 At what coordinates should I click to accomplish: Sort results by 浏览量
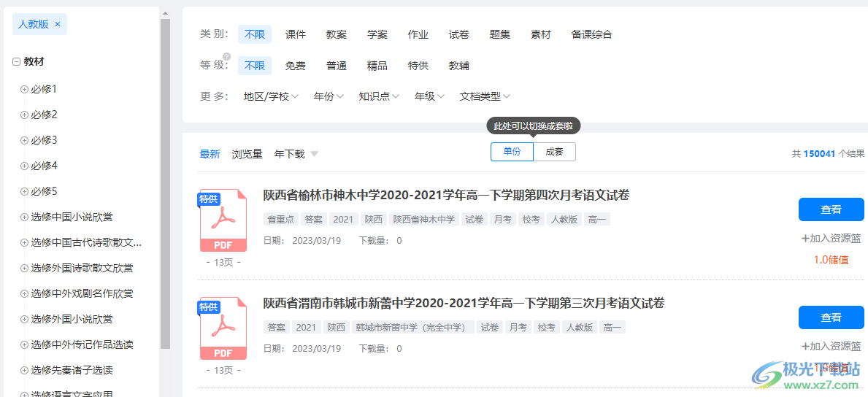point(247,154)
